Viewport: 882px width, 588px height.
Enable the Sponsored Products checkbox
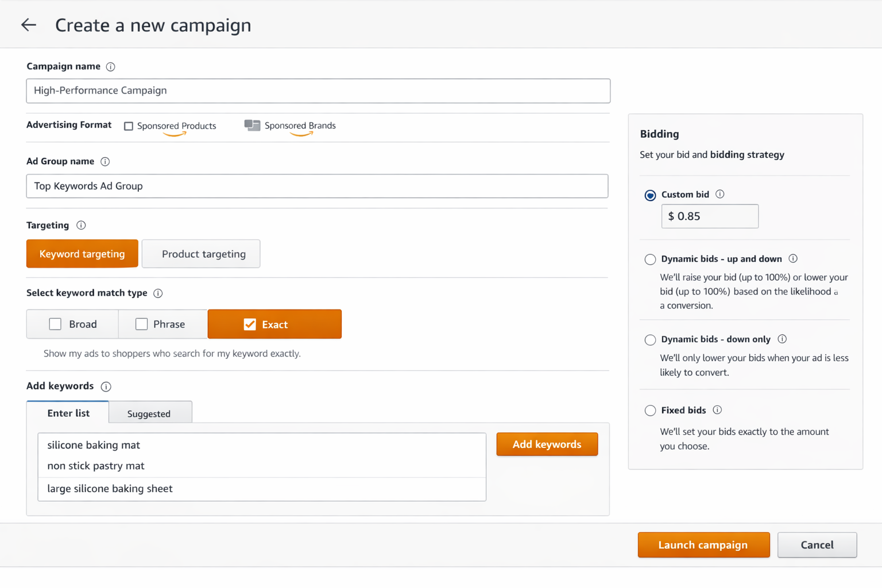tap(128, 126)
